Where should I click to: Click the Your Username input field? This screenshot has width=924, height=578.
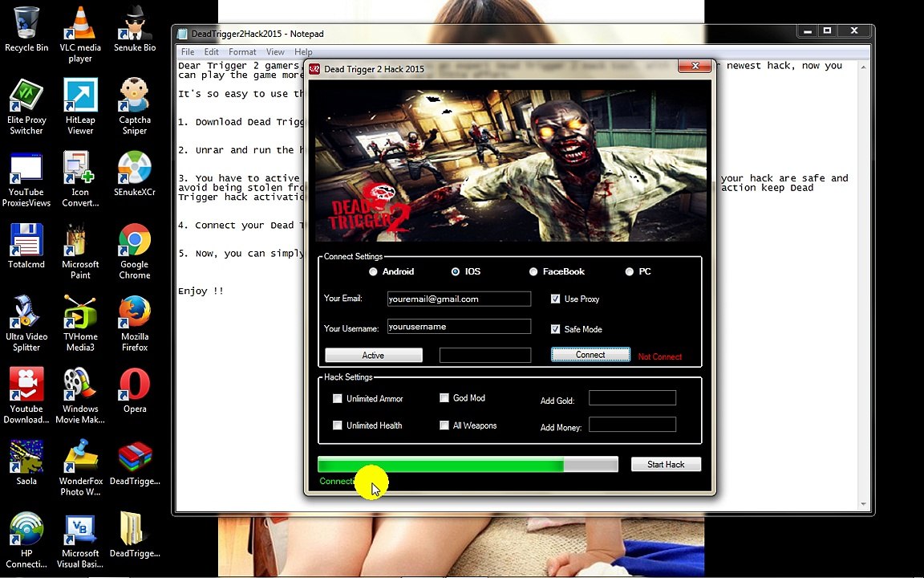[x=459, y=327]
